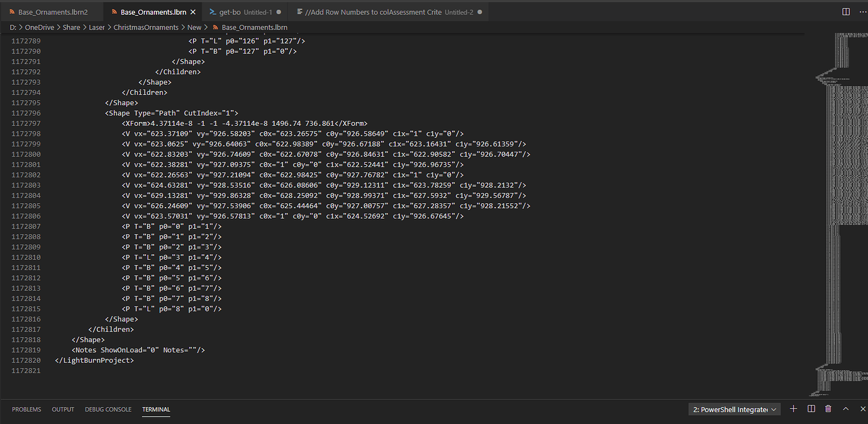868x424 pixels.
Task: Split the terminal pane
Action: click(811, 409)
